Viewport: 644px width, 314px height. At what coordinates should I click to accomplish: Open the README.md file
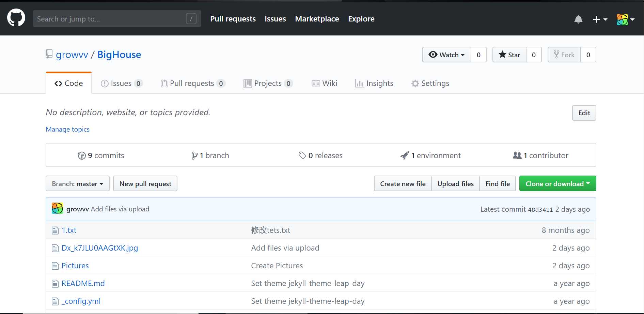tap(83, 283)
